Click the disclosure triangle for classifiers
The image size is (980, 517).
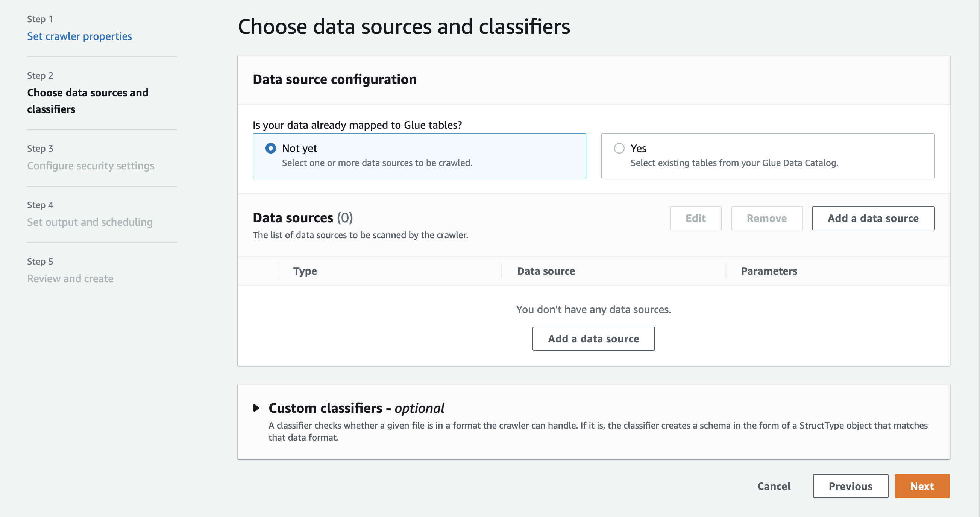point(257,408)
